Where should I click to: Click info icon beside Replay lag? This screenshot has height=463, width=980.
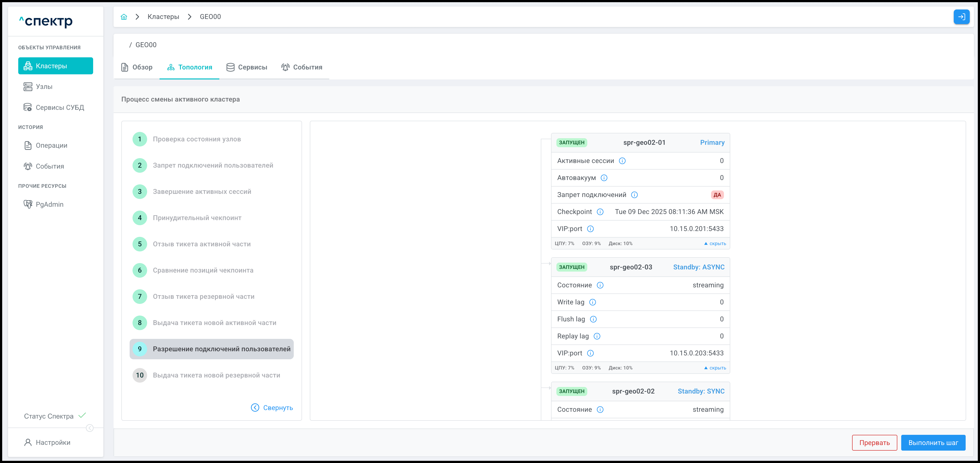[x=597, y=336]
